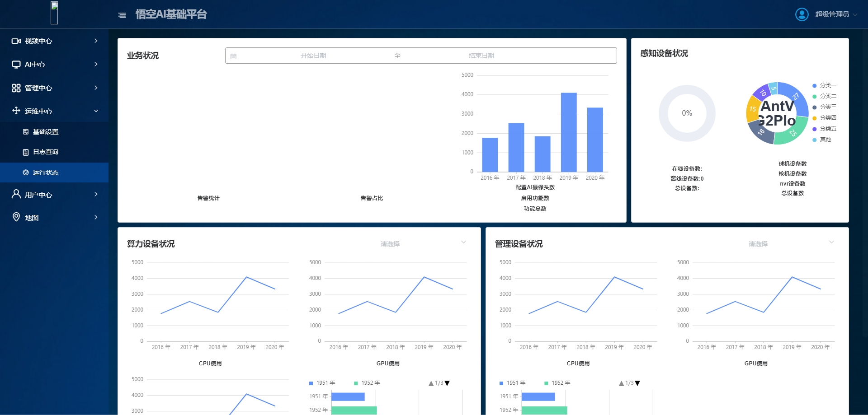Open the 管理中心 menu
This screenshot has height=415, width=868.
pos(54,88)
